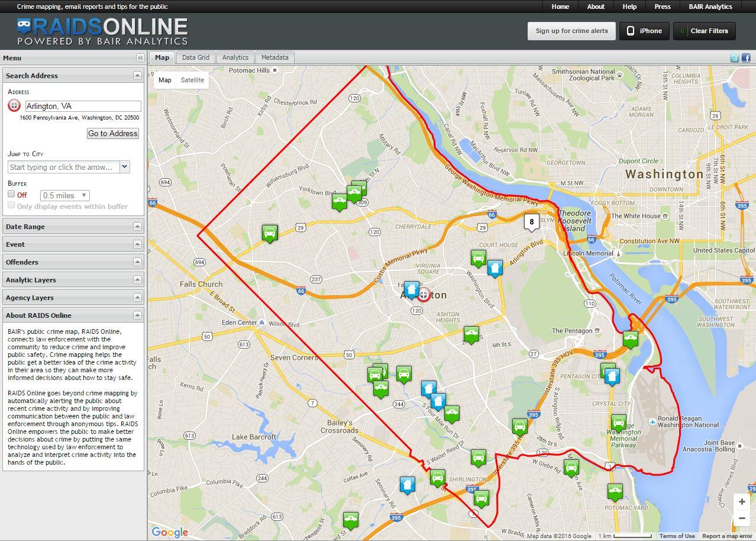
Task: Click the Facebook share icon
Action: (x=746, y=57)
